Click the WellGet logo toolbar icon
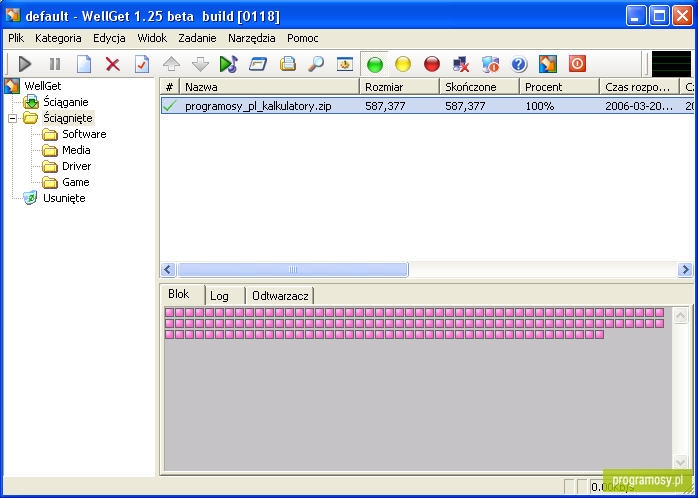 coord(548,65)
